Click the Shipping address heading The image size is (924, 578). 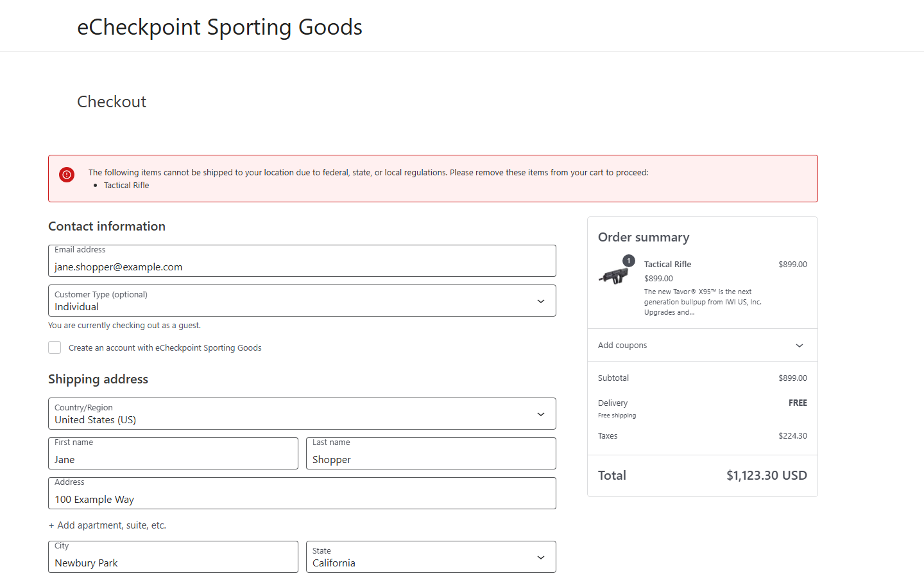[98, 379]
